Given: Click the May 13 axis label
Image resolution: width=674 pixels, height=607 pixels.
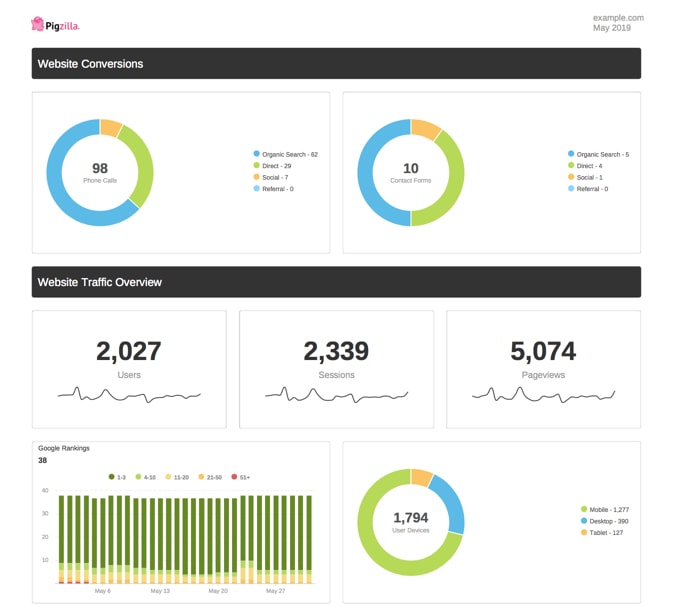Looking at the screenshot, I should tap(160, 591).
